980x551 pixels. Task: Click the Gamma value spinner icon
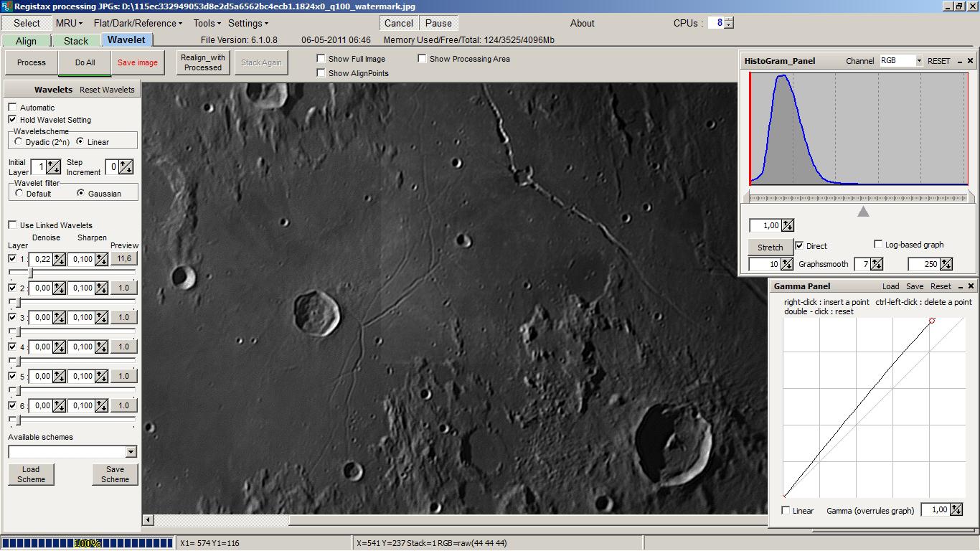point(958,510)
